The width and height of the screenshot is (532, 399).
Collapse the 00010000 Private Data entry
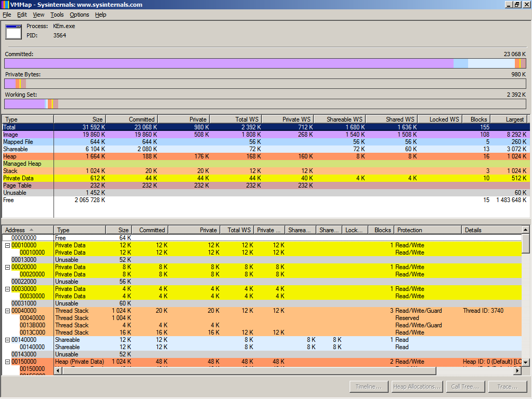click(7, 245)
